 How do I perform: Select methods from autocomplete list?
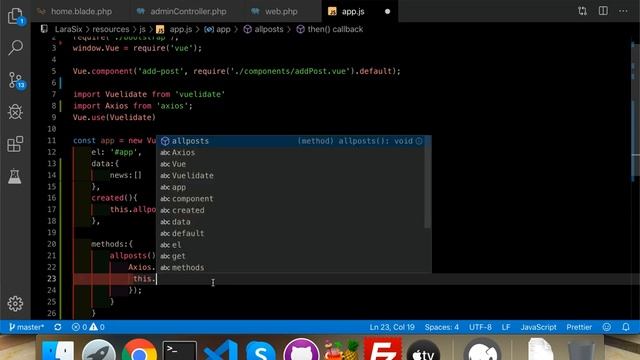tap(291, 268)
